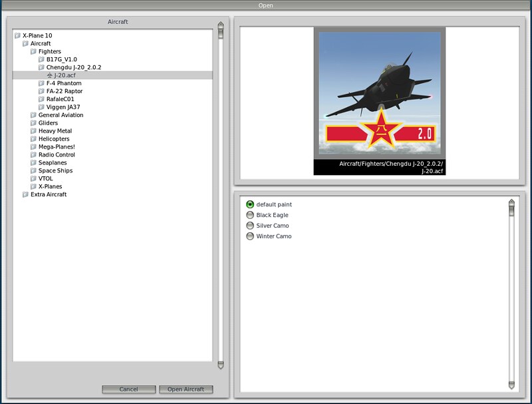Image resolution: width=532 pixels, height=404 pixels.
Task: Click the Heavy Metal label
Action: tap(55, 130)
